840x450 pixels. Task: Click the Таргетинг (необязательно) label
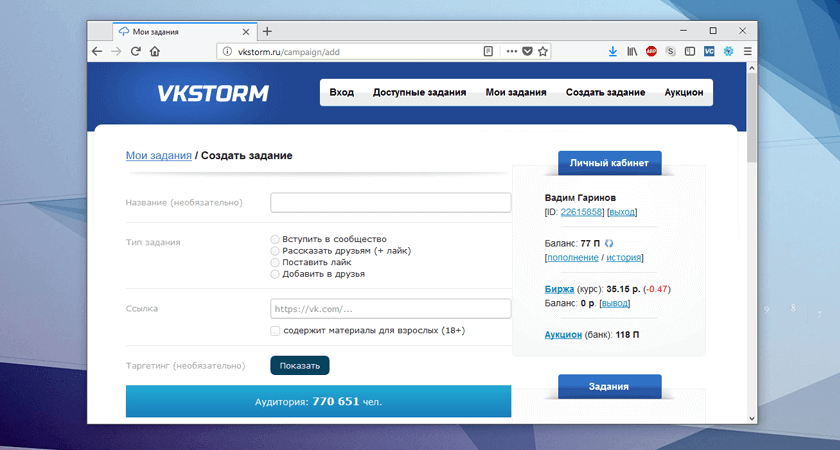185,366
